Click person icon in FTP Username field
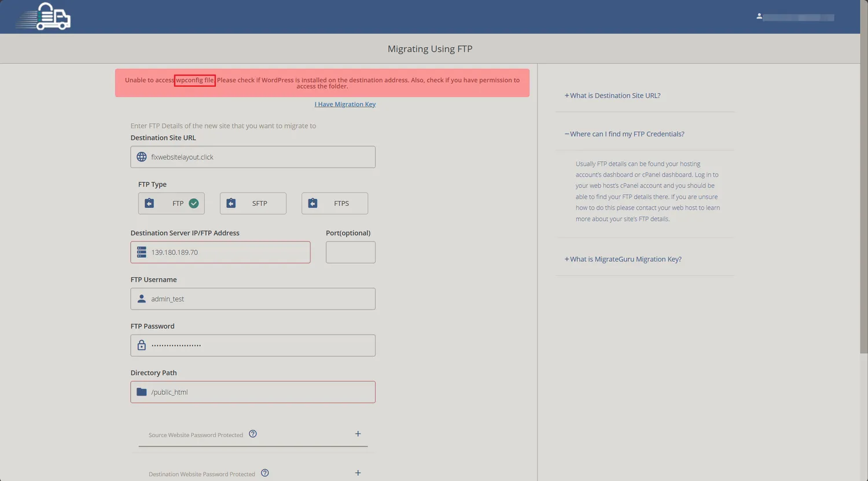Image resolution: width=868 pixels, height=481 pixels. [142, 299]
